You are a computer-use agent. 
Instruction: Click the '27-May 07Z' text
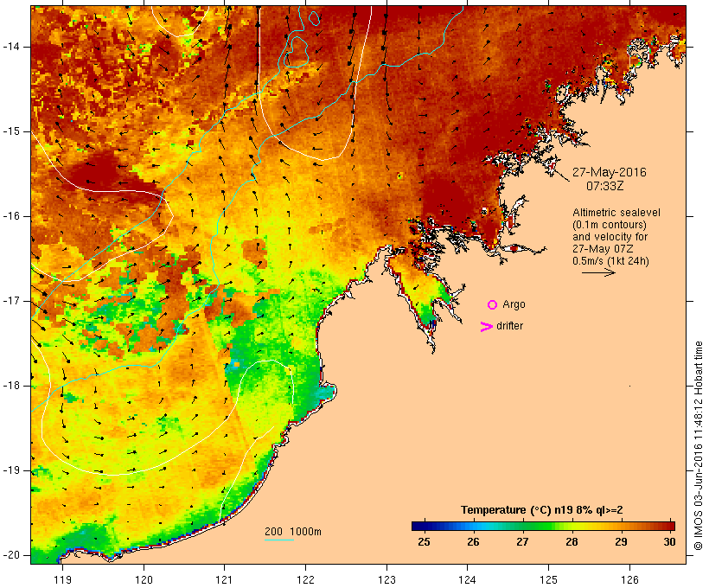click(603, 249)
